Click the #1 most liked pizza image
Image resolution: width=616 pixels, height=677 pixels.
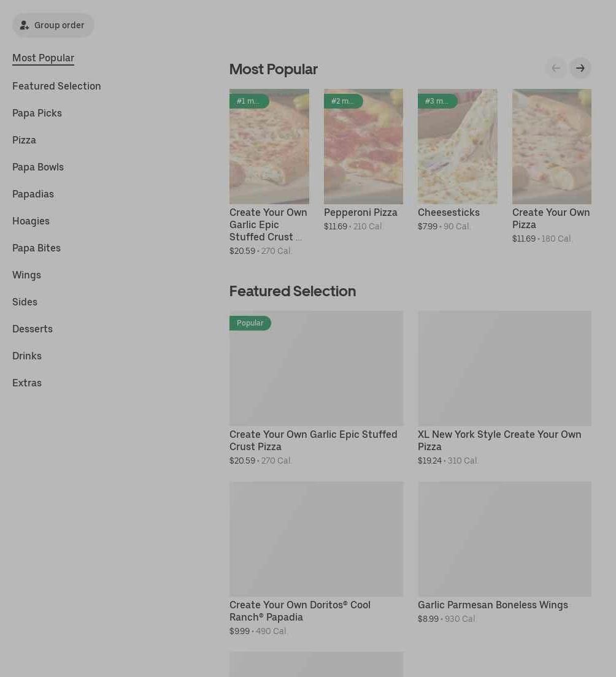pyautogui.click(x=269, y=147)
